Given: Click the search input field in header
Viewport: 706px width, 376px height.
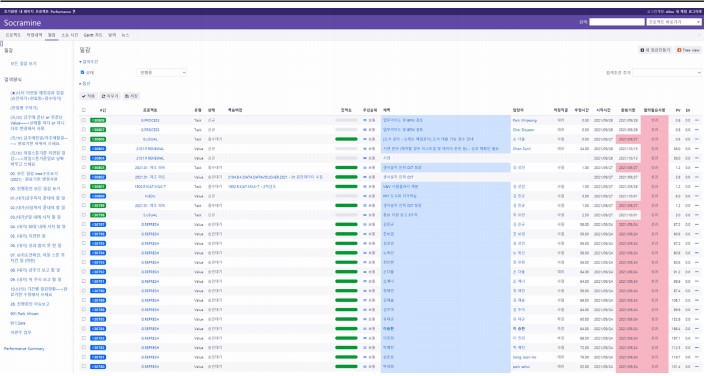Looking at the screenshot, I should pos(617,22).
